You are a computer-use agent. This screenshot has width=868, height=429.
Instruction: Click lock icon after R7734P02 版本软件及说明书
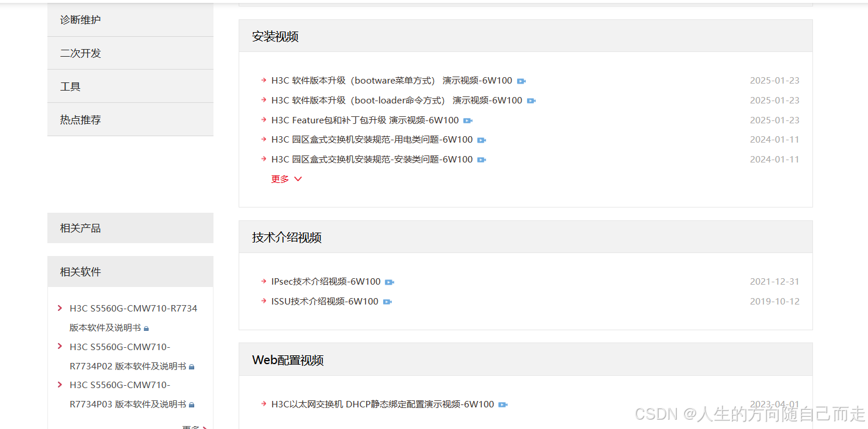click(x=191, y=367)
